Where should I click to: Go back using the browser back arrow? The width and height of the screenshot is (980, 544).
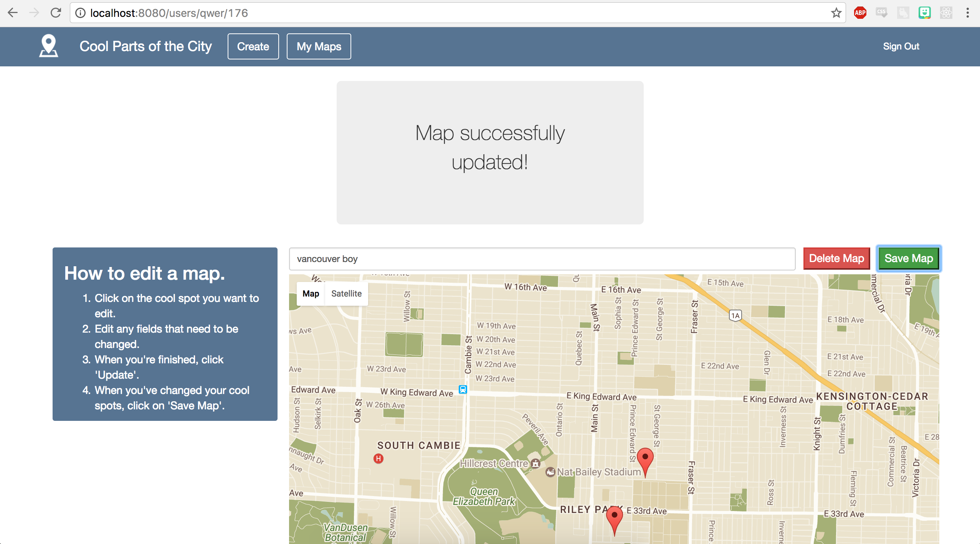tap(13, 13)
